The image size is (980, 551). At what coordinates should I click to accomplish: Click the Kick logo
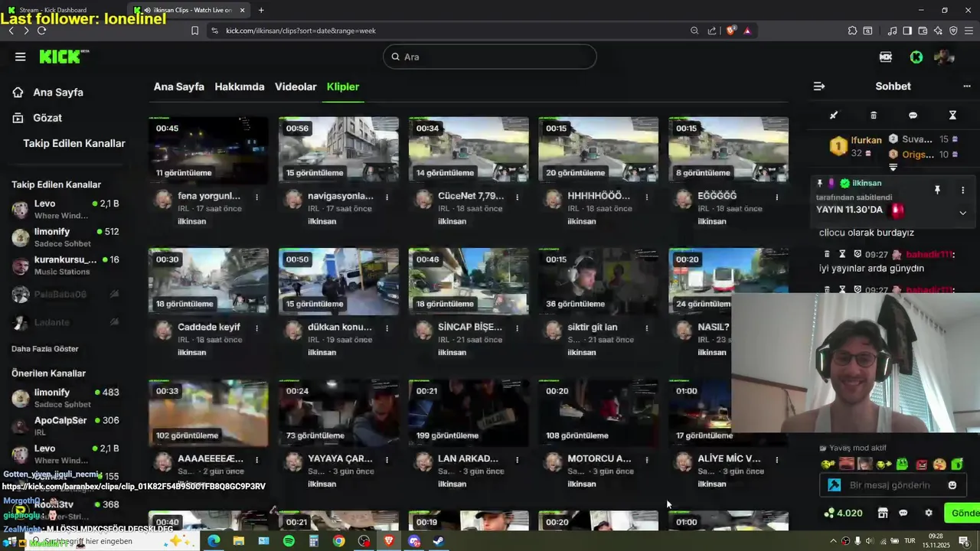[64, 57]
